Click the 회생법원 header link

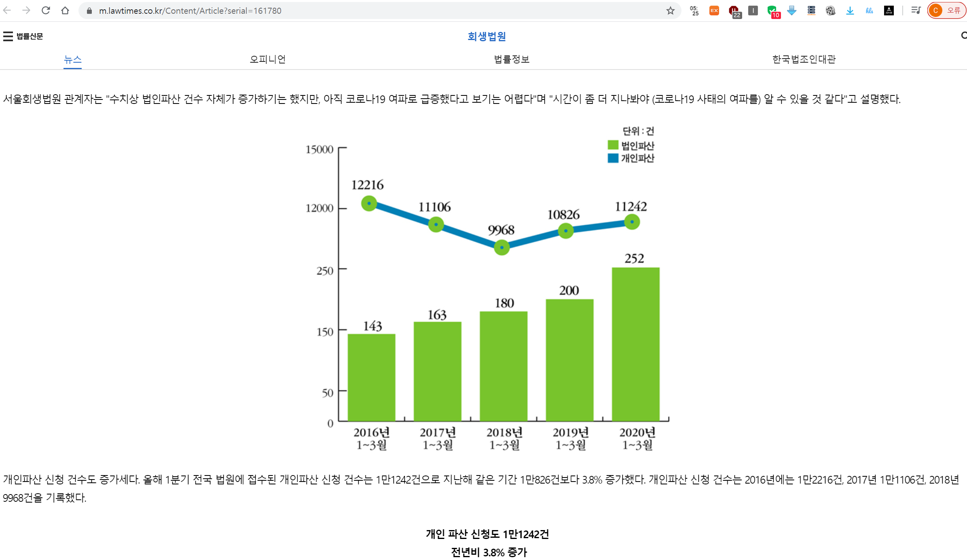487,36
